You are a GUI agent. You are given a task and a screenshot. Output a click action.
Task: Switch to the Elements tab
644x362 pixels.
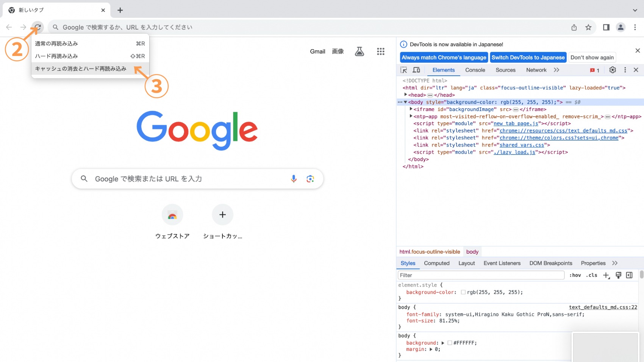tap(444, 70)
